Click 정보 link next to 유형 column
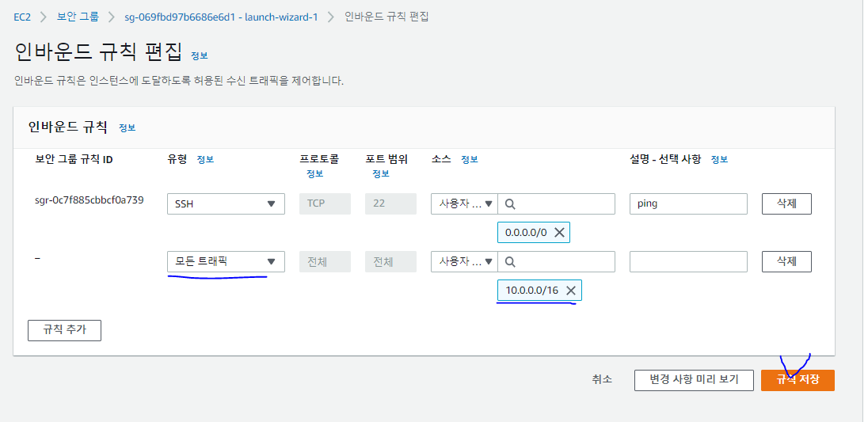The width and height of the screenshot is (868, 422). pyautogui.click(x=205, y=159)
